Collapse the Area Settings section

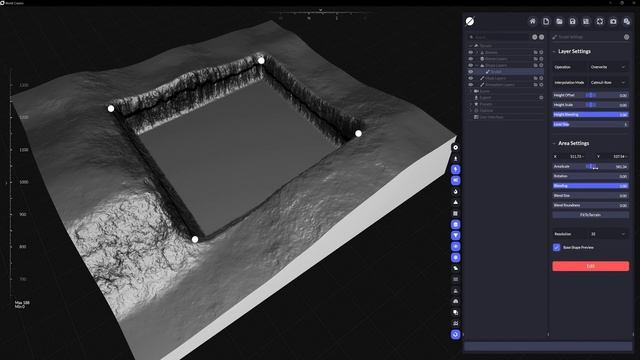tap(554, 143)
